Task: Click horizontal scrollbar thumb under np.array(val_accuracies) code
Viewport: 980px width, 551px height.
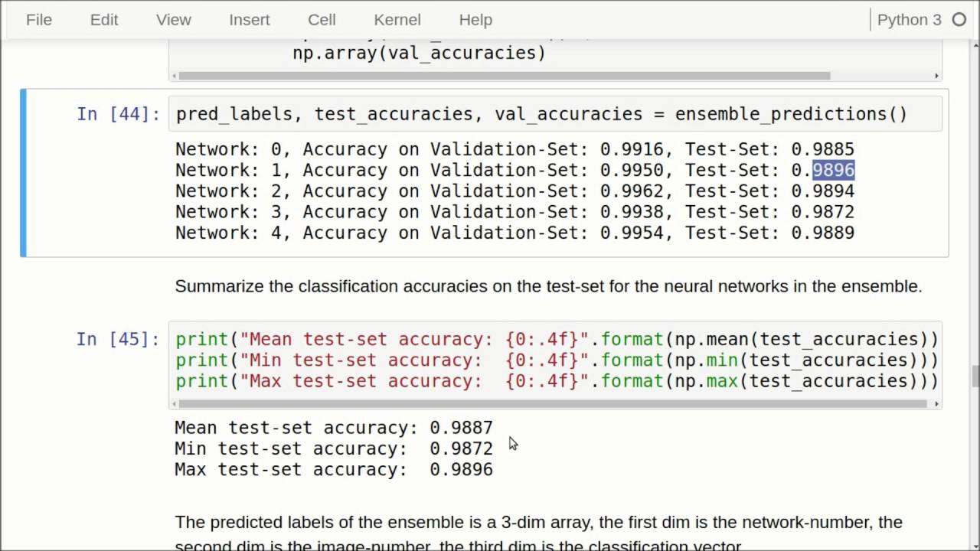Action: click(x=505, y=76)
